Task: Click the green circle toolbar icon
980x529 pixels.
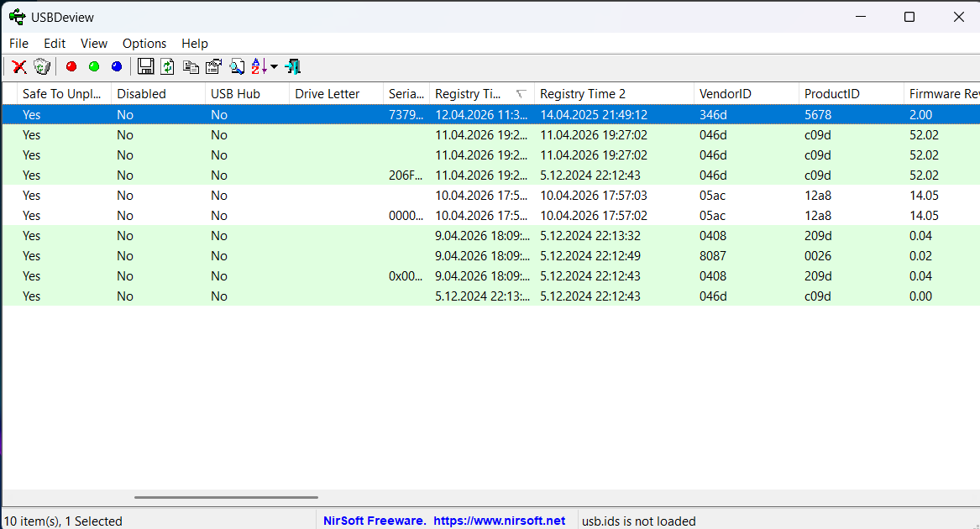Action: (x=94, y=66)
